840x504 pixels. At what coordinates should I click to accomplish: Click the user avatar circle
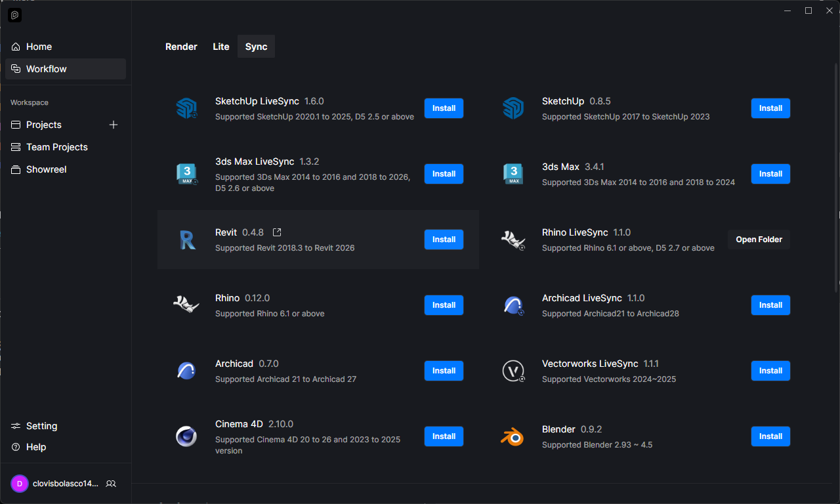click(x=20, y=484)
